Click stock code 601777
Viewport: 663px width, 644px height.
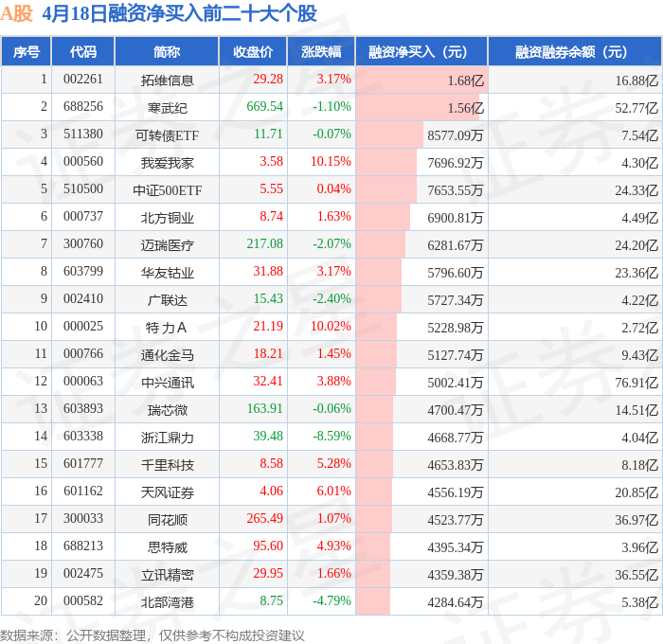83,463
